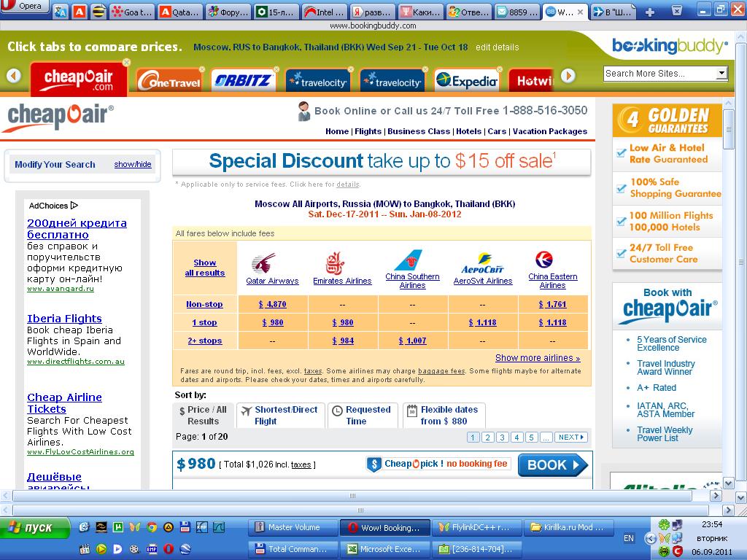This screenshot has width=747, height=560.
Task: Open the Flights navigation link
Action: tap(368, 131)
